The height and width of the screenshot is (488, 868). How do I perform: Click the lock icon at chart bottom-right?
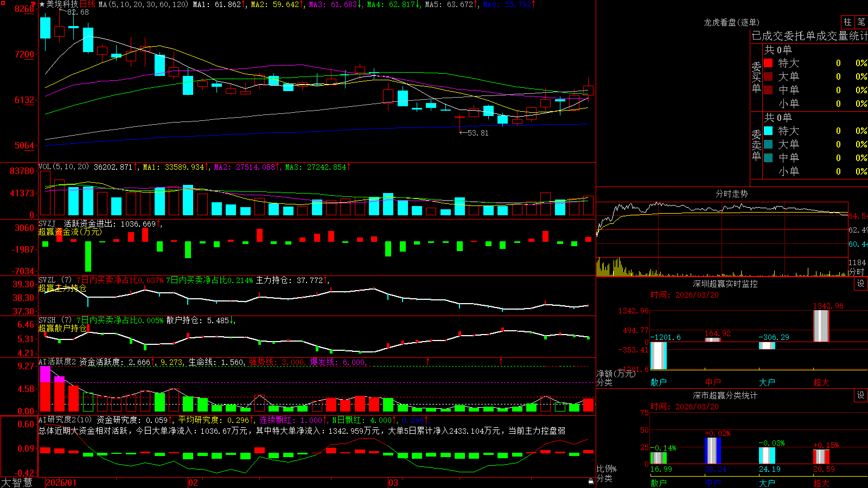coord(591,481)
